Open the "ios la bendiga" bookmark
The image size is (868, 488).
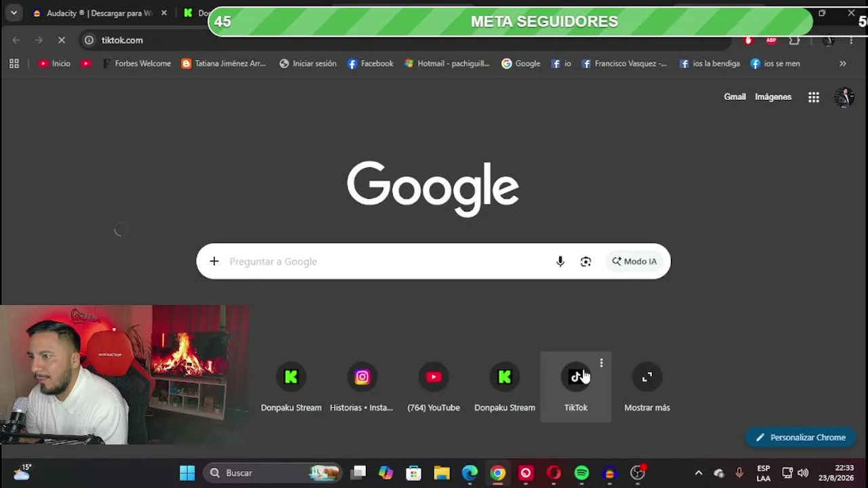[x=710, y=63]
